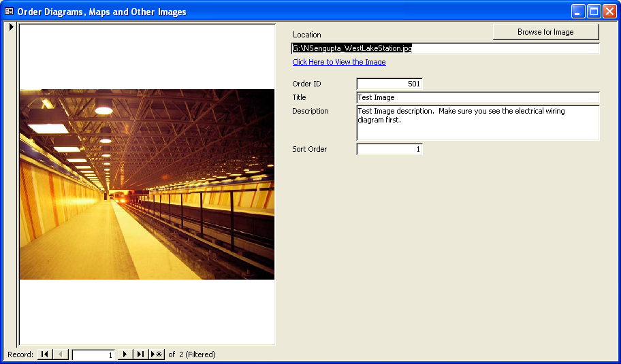The width and height of the screenshot is (621, 364).
Task: Click the subway station image preview
Action: coord(147,184)
